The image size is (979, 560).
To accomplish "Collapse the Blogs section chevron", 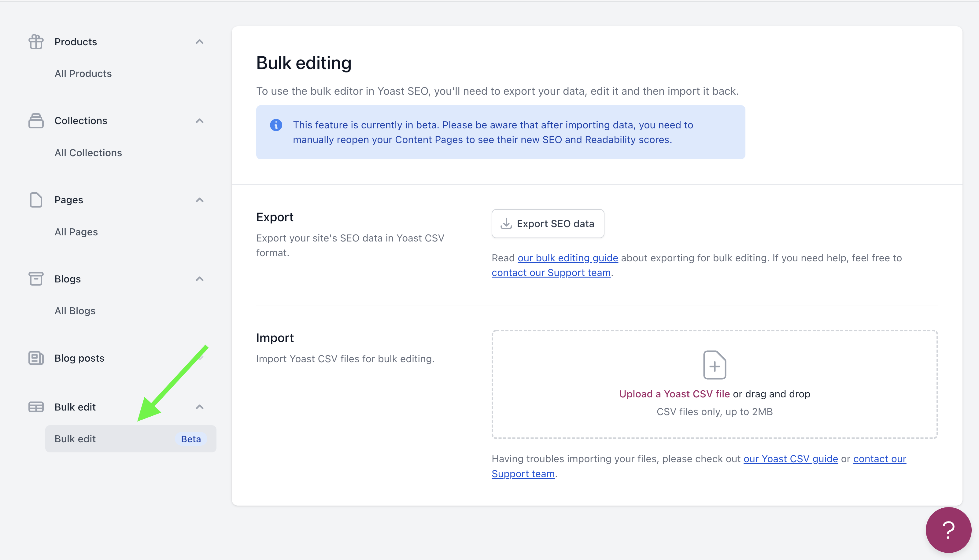I will click(199, 279).
